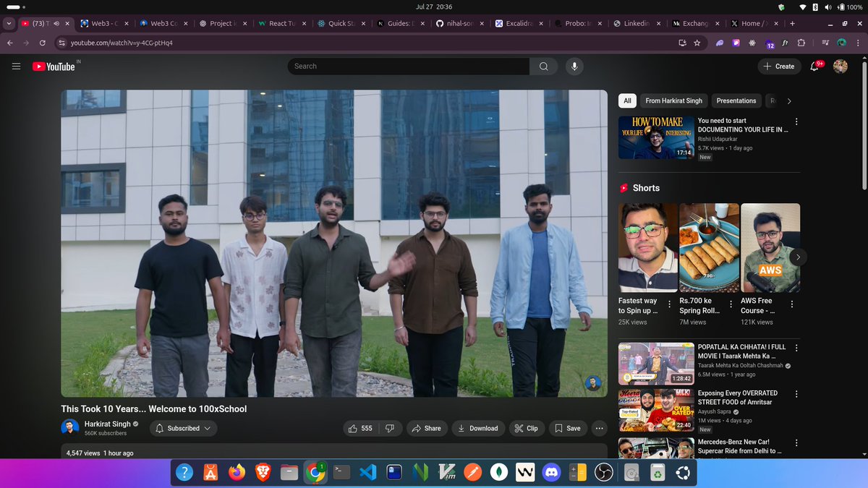This screenshot has width=868, height=488.
Task: Open more actions menu below video
Action: pos(599,428)
